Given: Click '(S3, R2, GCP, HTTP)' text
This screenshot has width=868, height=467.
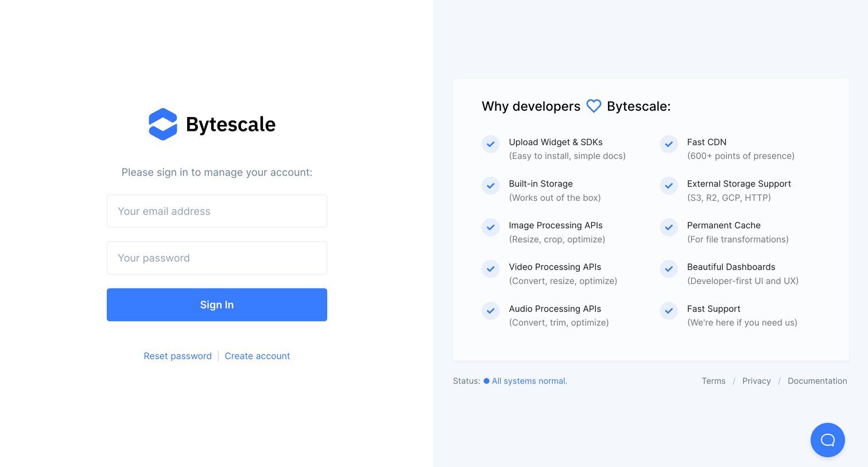Looking at the screenshot, I should (x=729, y=198).
